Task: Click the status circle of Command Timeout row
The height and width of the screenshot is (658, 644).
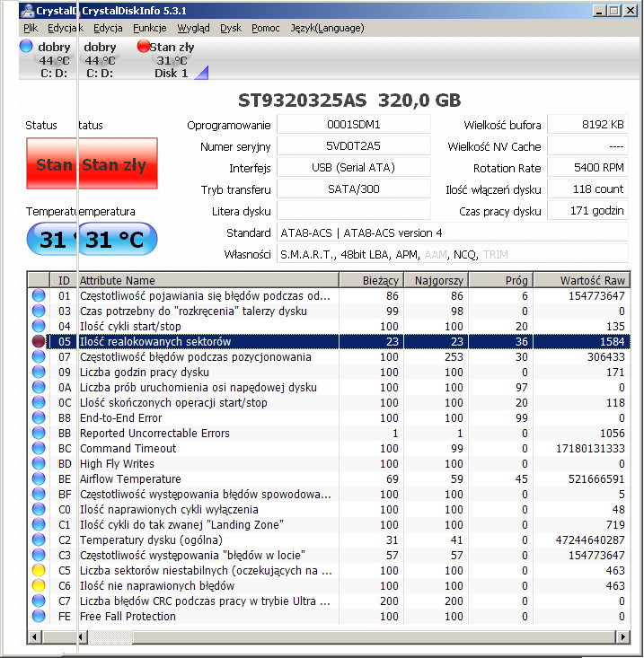Action: click(x=39, y=448)
